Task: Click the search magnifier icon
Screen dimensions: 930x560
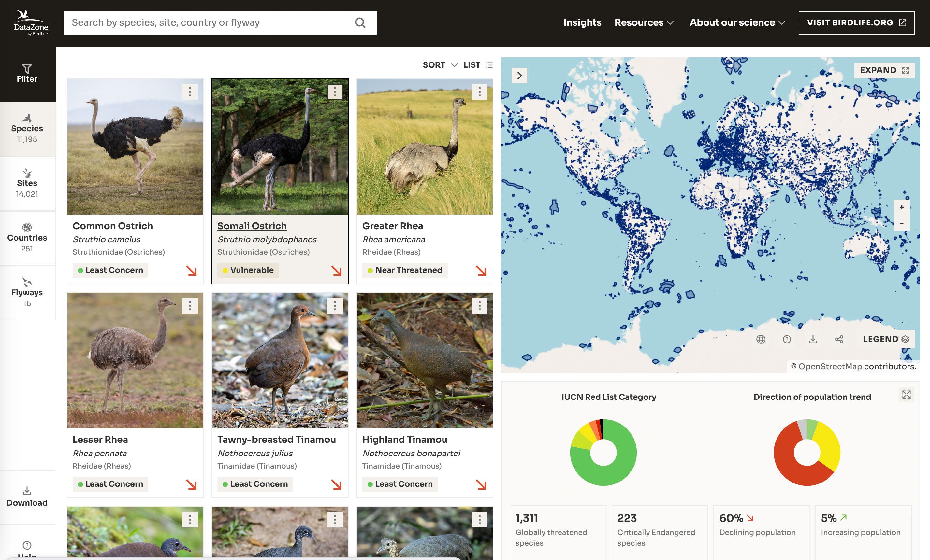Action: click(x=360, y=23)
